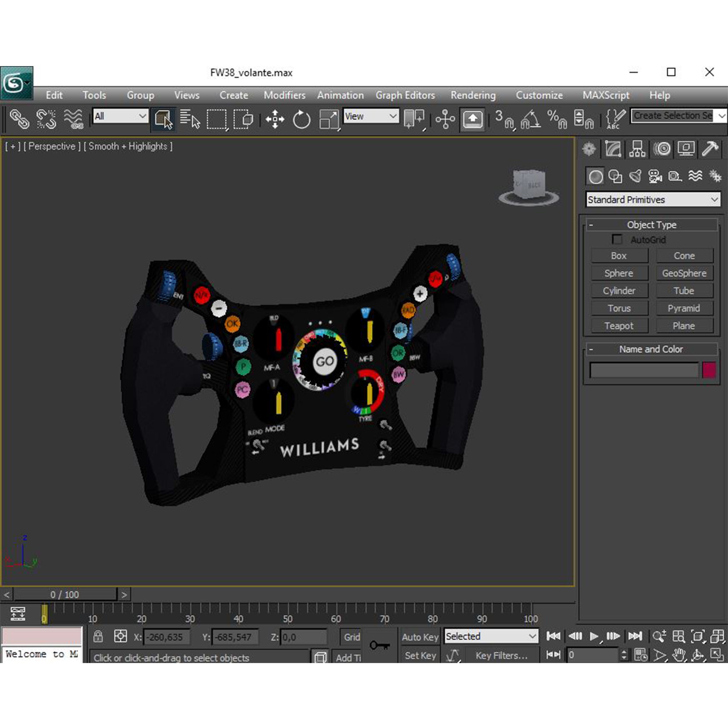Screen dimensions: 728x728
Task: Click the object color swatch
Action: [709, 370]
